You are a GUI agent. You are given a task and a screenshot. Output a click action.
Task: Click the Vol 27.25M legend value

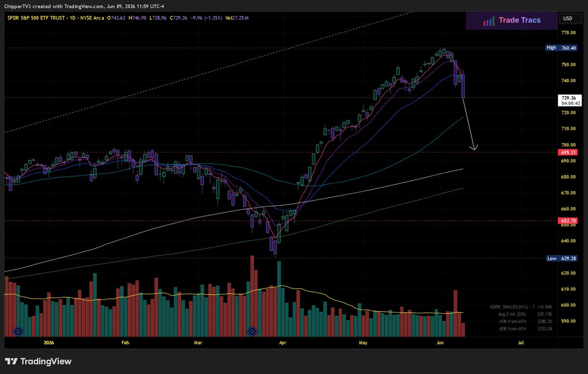(x=237, y=18)
